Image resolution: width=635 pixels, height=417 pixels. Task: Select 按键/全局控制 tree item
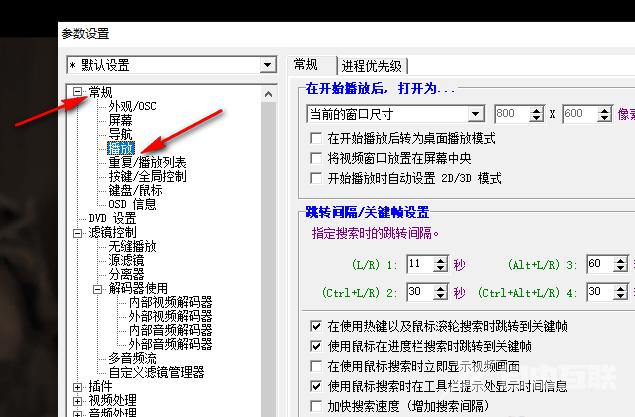click(x=147, y=176)
